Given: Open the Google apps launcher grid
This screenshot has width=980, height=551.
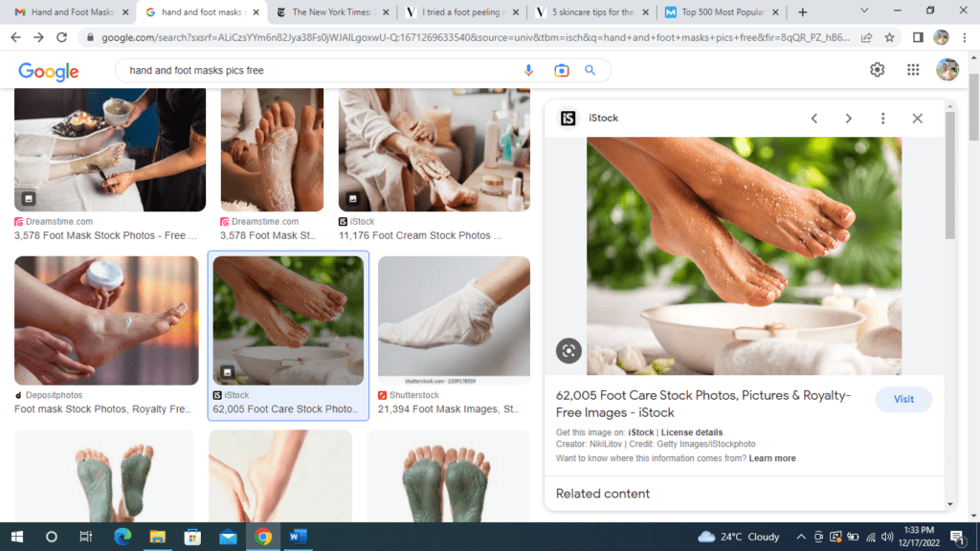Looking at the screenshot, I should click(x=913, y=70).
